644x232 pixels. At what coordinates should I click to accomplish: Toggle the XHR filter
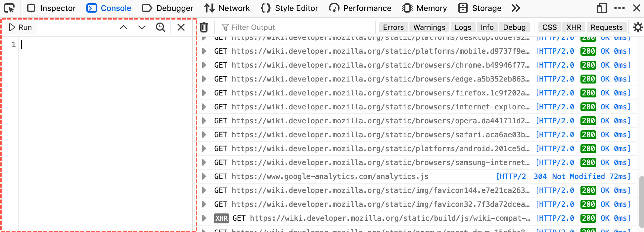(574, 27)
